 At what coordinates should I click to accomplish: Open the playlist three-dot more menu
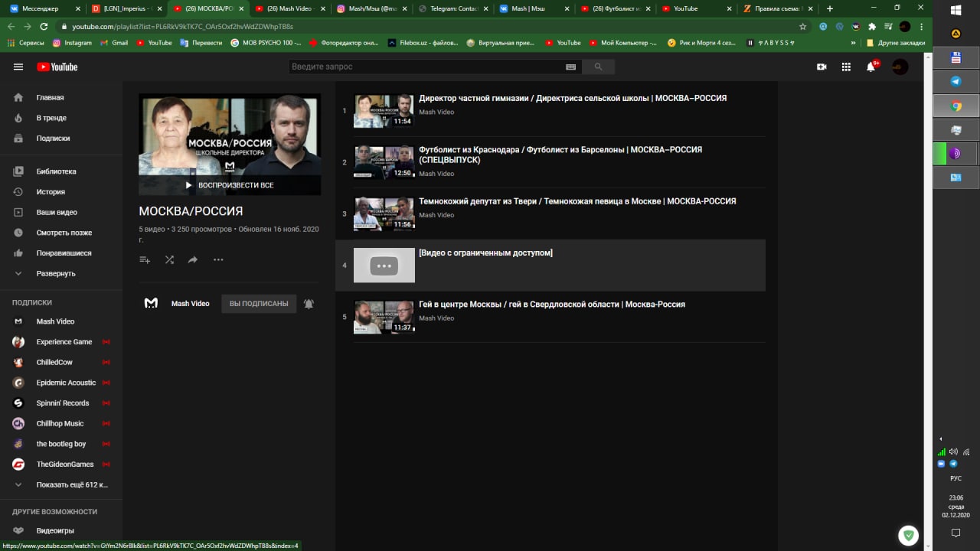tap(218, 259)
